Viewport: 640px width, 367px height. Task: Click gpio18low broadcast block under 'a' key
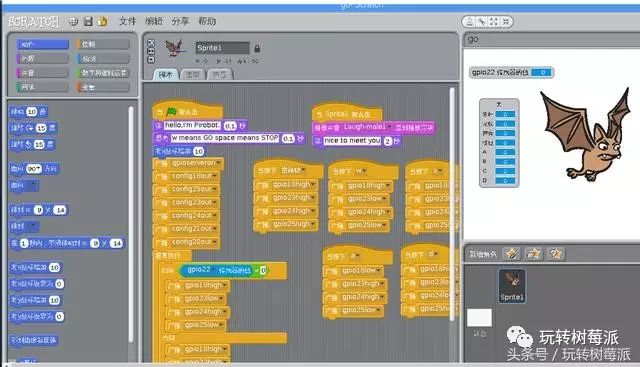click(353, 271)
